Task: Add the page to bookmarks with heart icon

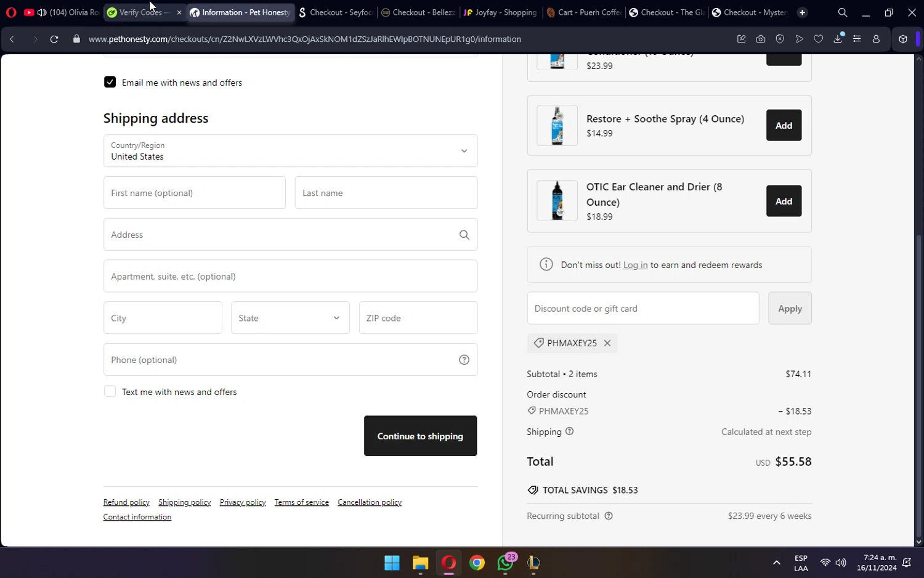Action: click(x=819, y=39)
